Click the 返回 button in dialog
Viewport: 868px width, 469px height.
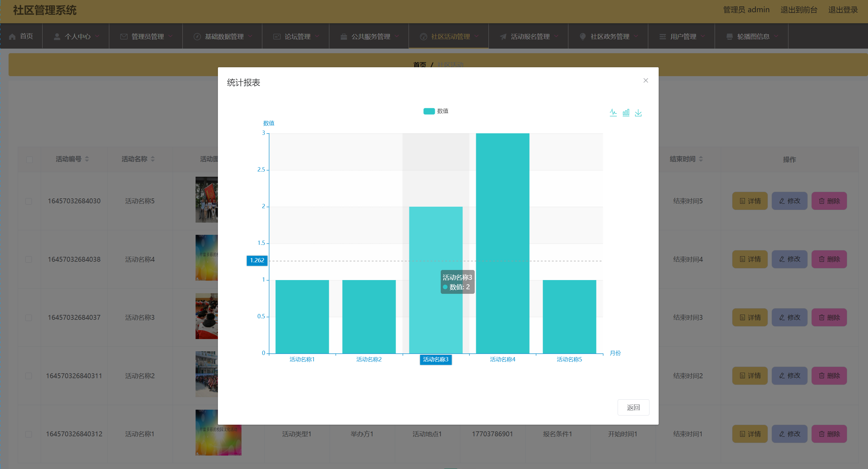(x=633, y=407)
